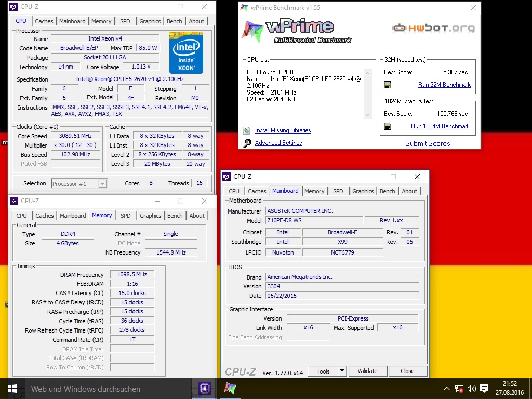This screenshot has height=399, width=532.
Task: Click the 32M Best Score 5,387 sec
Action: [455, 72]
